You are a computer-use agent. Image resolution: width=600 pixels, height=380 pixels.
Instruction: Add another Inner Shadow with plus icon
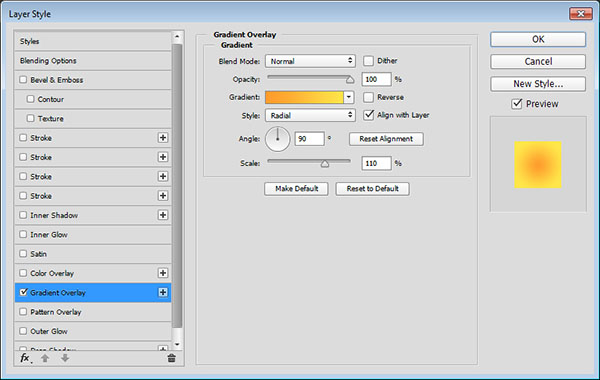point(163,215)
